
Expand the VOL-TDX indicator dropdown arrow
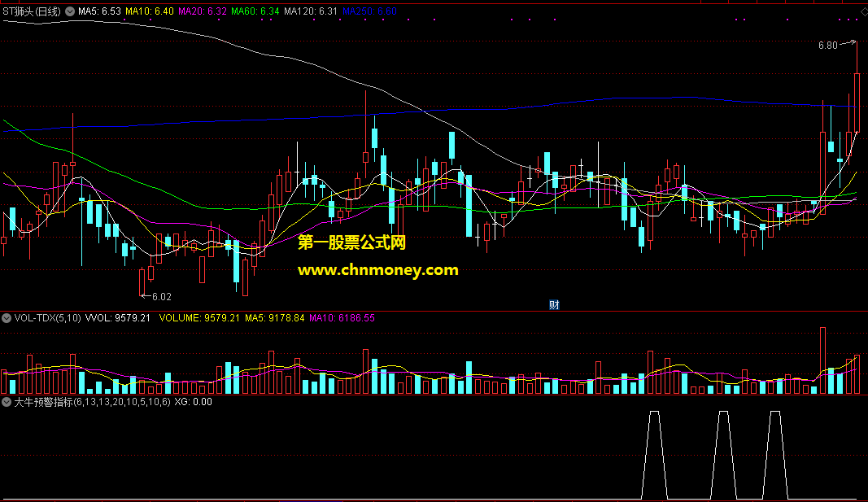click(7, 318)
